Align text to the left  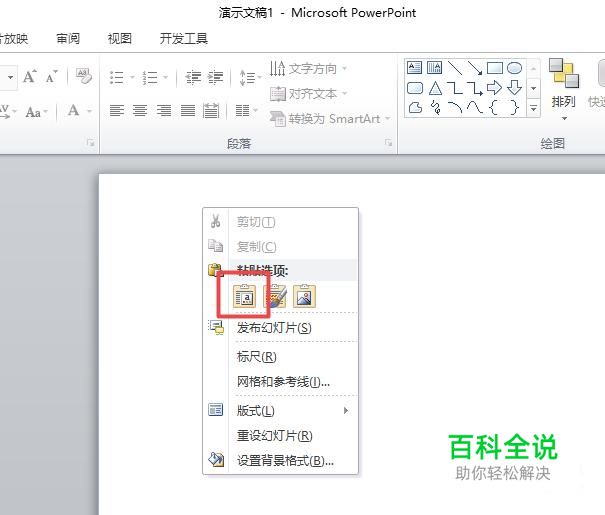point(117,111)
